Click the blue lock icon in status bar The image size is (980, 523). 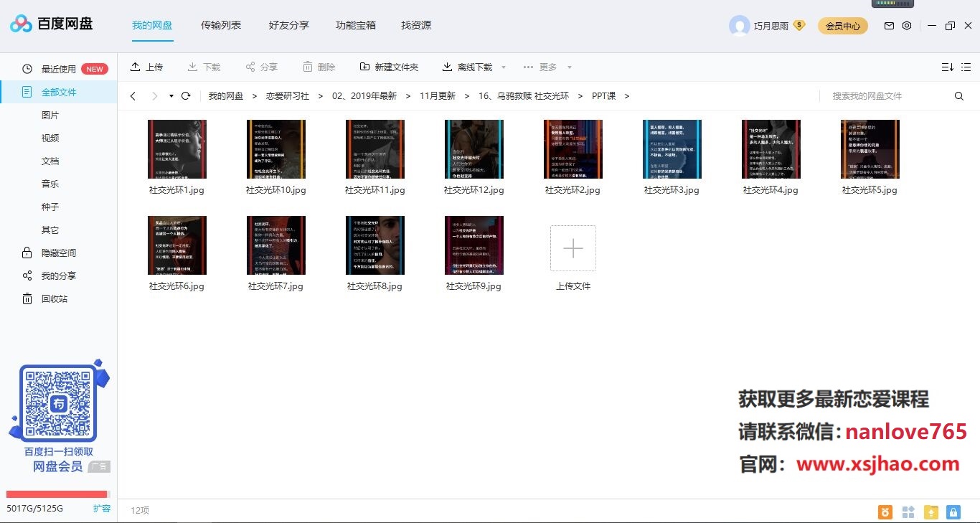pos(953,512)
